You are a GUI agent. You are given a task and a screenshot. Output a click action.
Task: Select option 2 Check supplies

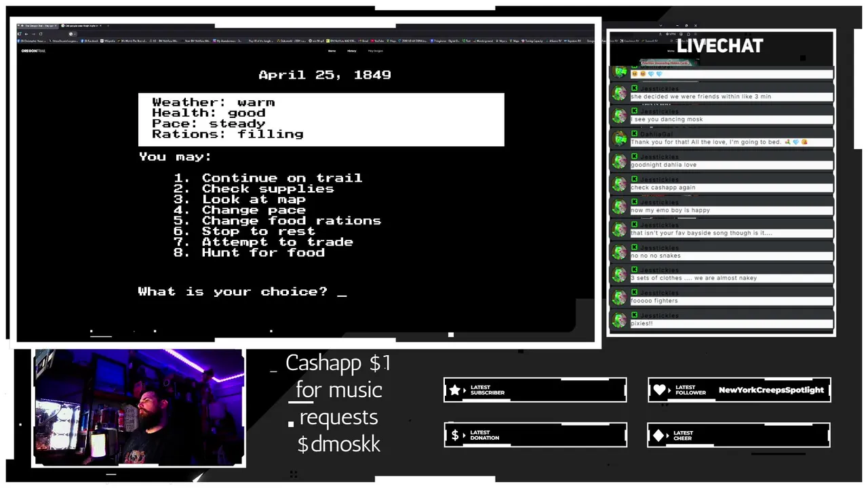tap(254, 189)
